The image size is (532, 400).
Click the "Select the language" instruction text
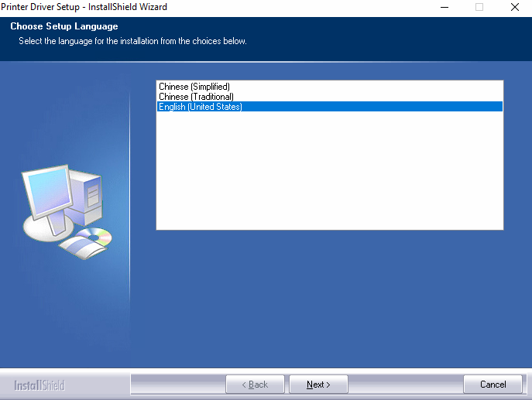(x=132, y=41)
